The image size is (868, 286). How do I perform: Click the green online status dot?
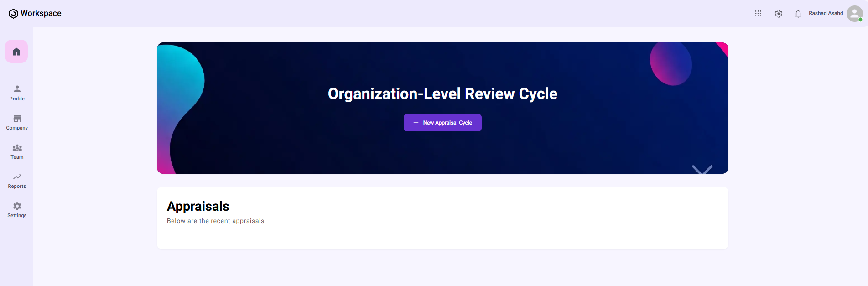pyautogui.click(x=860, y=20)
